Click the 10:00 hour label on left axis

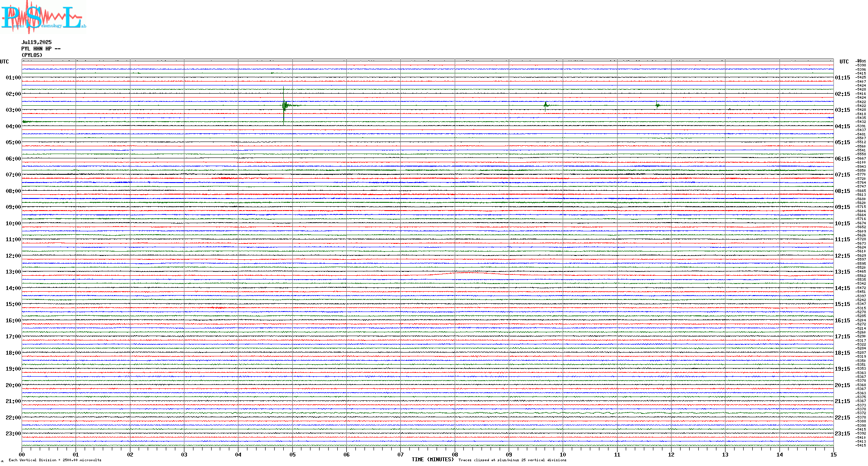coord(13,224)
